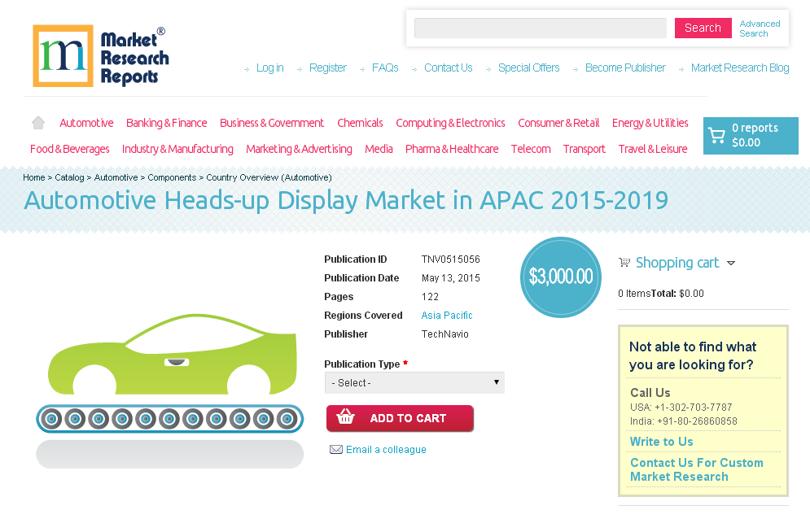Expand the Shopping cart arrow
The width and height of the screenshot is (810, 532).
(x=732, y=263)
